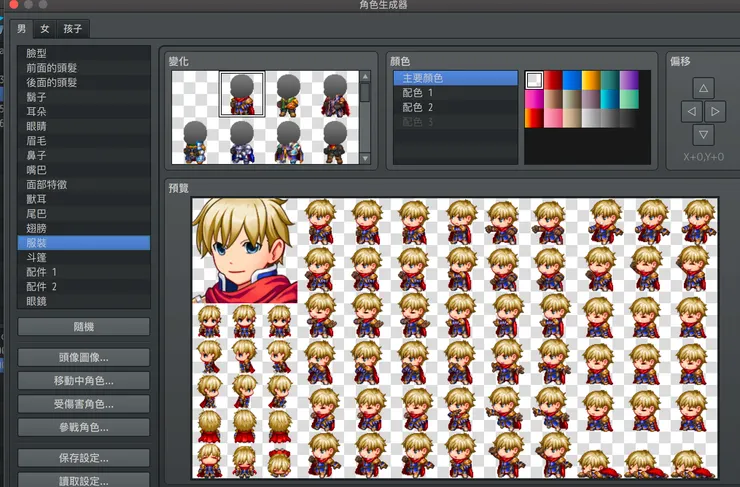Image resolution: width=740 pixels, height=487 pixels.
Task: Select 後面的頭髮 in the parts list
Action: point(84,83)
